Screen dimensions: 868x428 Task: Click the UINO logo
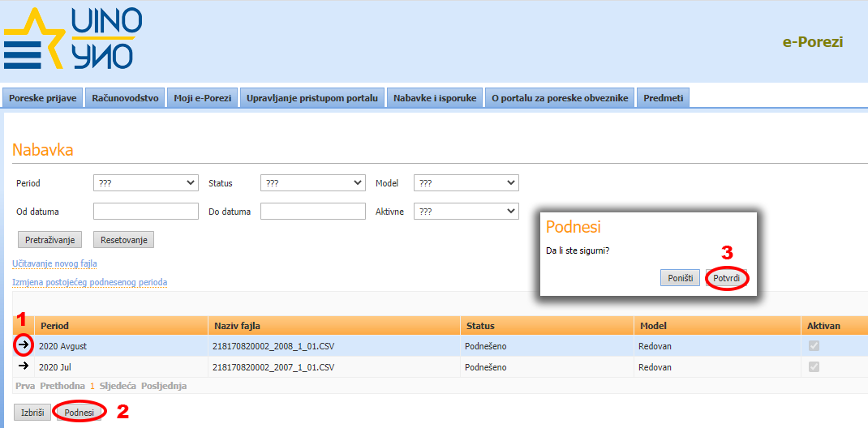(x=72, y=39)
